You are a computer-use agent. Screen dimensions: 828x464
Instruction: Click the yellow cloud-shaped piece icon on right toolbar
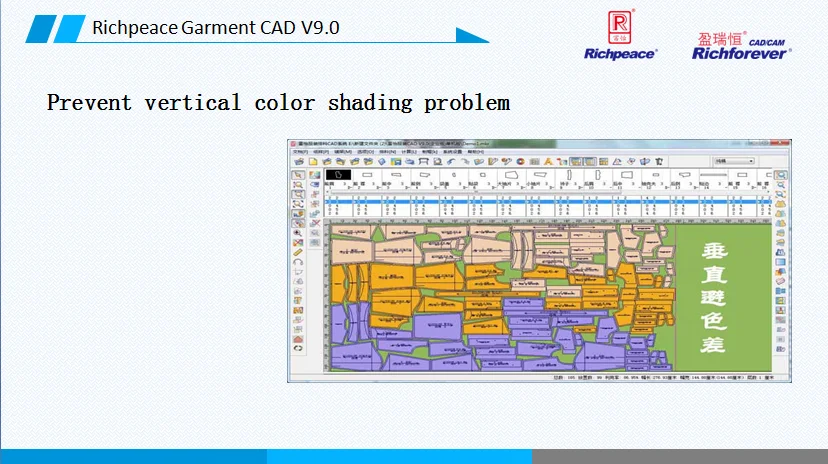click(x=781, y=204)
